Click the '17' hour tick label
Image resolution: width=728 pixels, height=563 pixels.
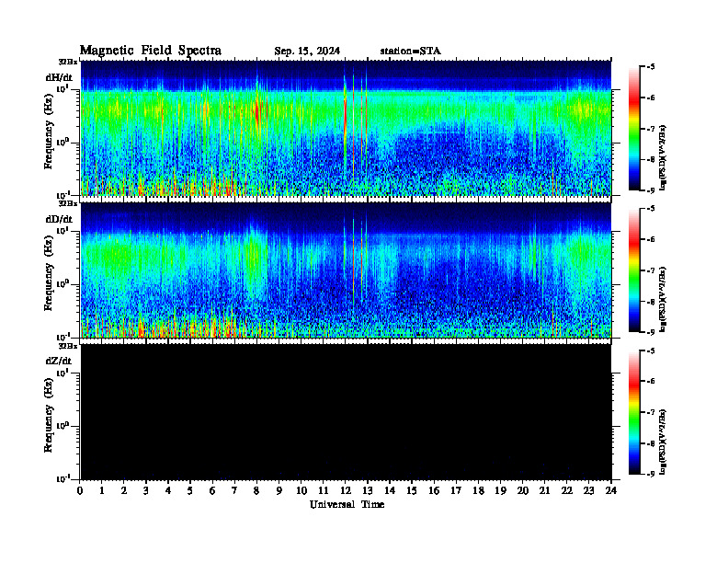(457, 491)
